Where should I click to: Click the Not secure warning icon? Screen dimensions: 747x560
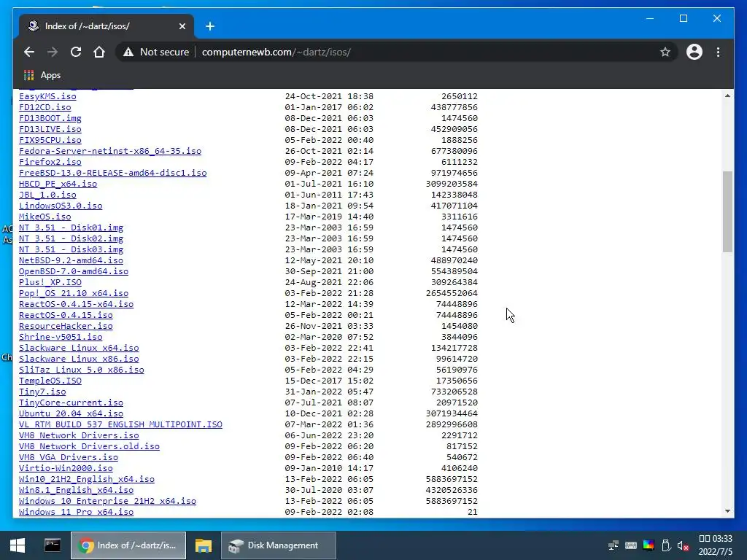click(x=128, y=52)
